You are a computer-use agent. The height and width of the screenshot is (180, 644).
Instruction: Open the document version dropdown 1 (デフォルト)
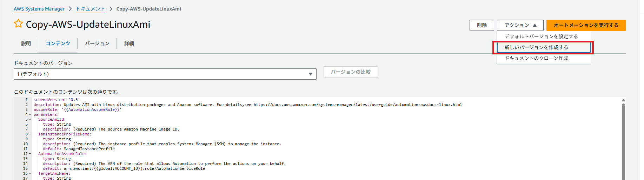(165, 74)
